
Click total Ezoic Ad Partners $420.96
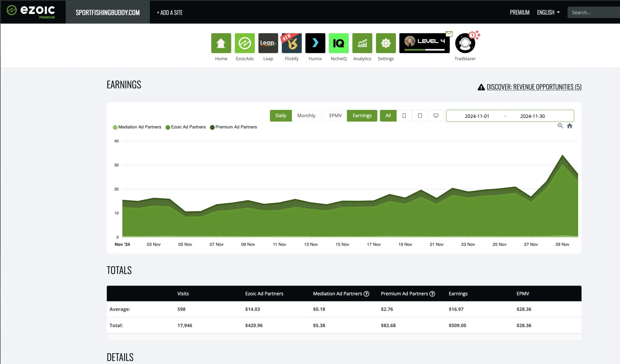point(254,325)
